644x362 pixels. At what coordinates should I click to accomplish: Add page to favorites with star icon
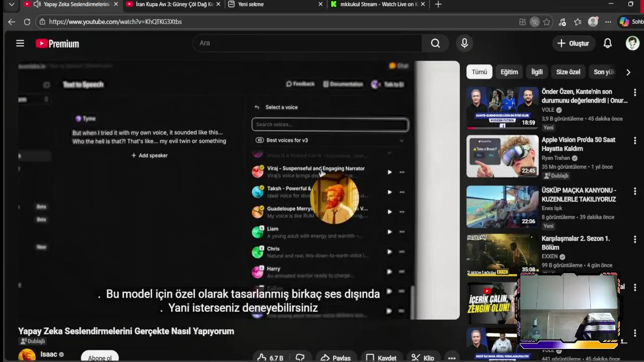point(546,22)
